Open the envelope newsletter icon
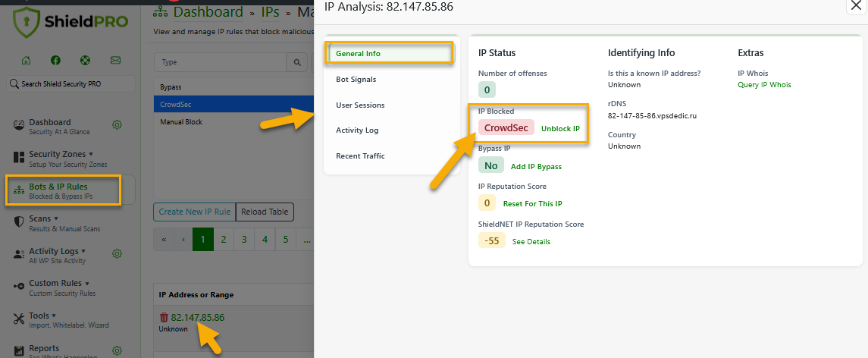Image resolution: width=868 pixels, height=358 pixels. 115,61
